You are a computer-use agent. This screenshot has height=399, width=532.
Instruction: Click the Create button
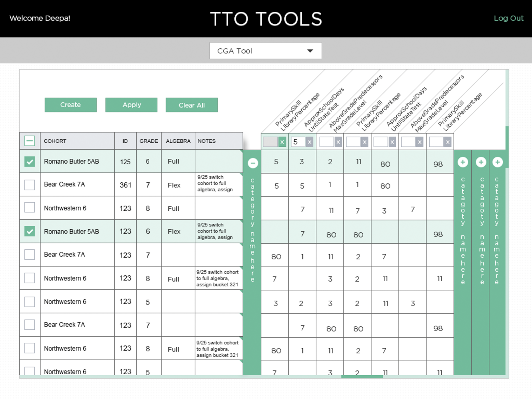70,105
